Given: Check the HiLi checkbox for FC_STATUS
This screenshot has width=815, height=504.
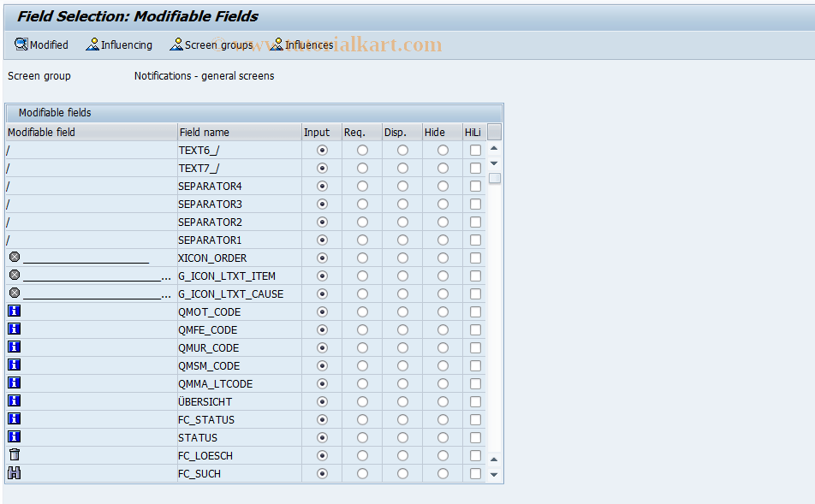Looking at the screenshot, I should (x=474, y=419).
